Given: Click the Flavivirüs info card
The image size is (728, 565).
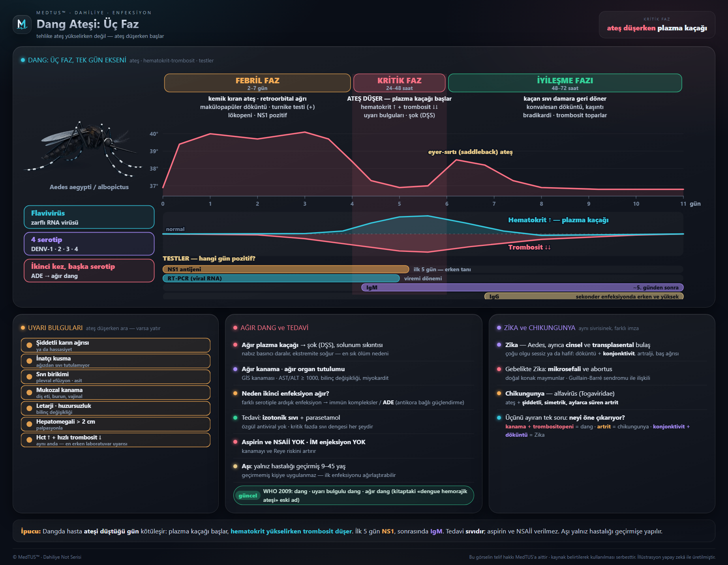Looking at the screenshot, I should point(89,217).
